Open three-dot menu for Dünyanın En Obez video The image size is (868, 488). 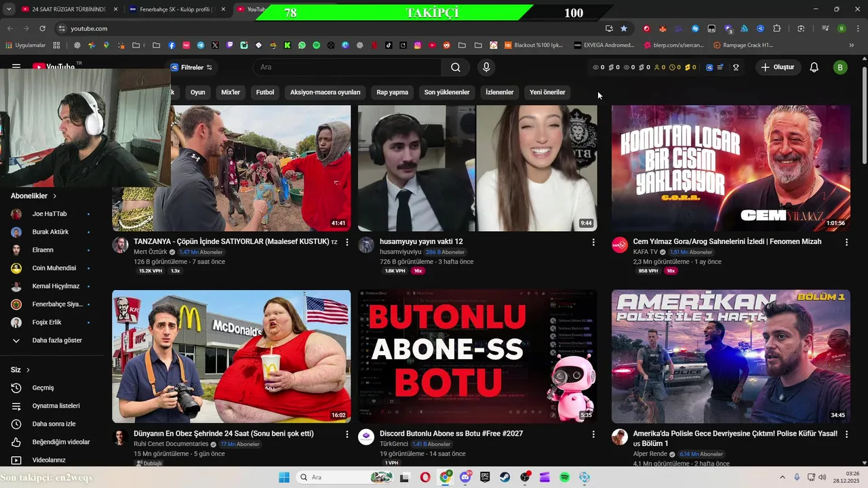pos(347,434)
